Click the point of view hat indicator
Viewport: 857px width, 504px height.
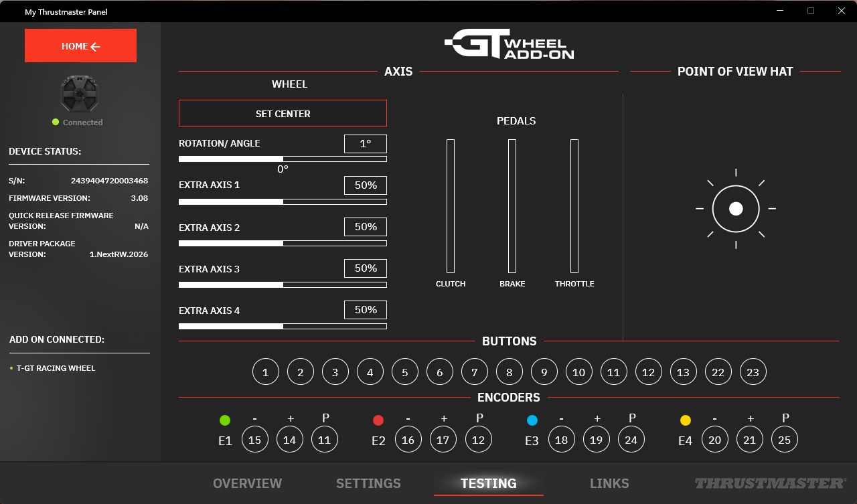(736, 209)
